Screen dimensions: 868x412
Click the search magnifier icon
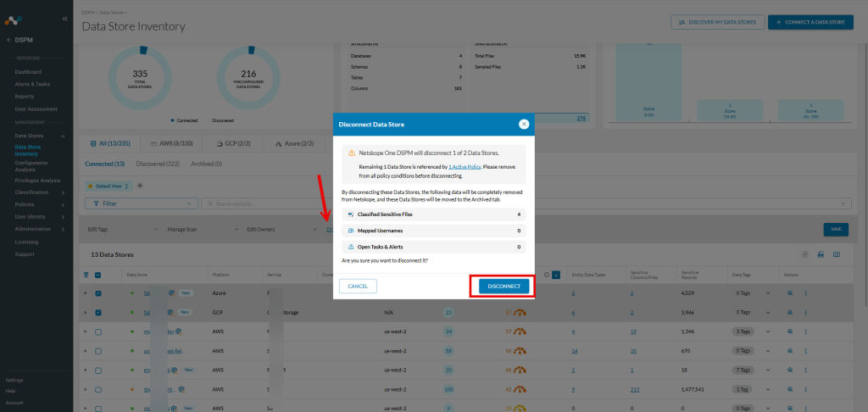pyautogui.click(x=210, y=203)
